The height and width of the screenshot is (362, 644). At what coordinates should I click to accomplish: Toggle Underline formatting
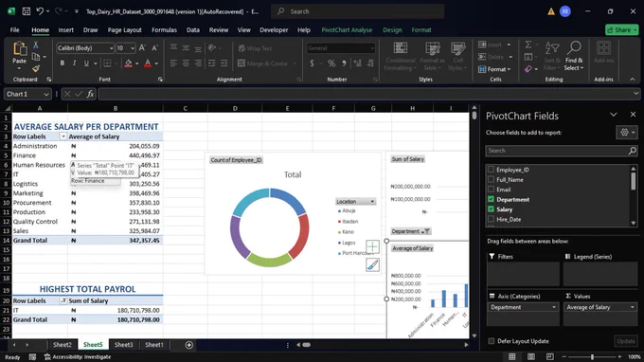click(86, 63)
